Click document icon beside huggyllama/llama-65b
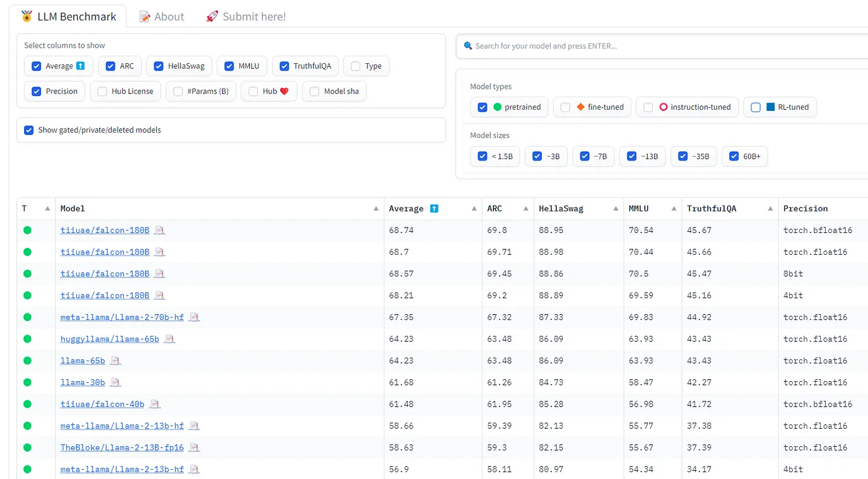 169,339
